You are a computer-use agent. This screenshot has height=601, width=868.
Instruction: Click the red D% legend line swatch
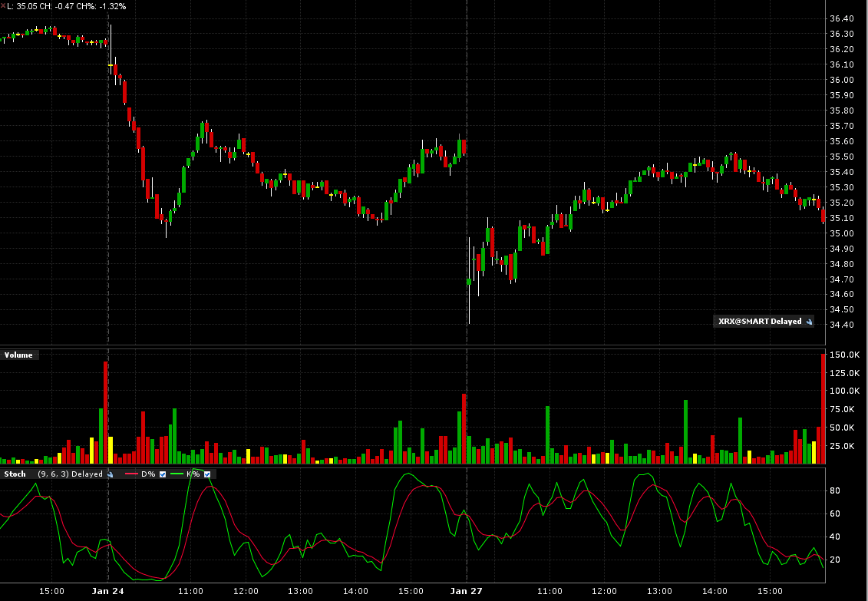click(131, 474)
